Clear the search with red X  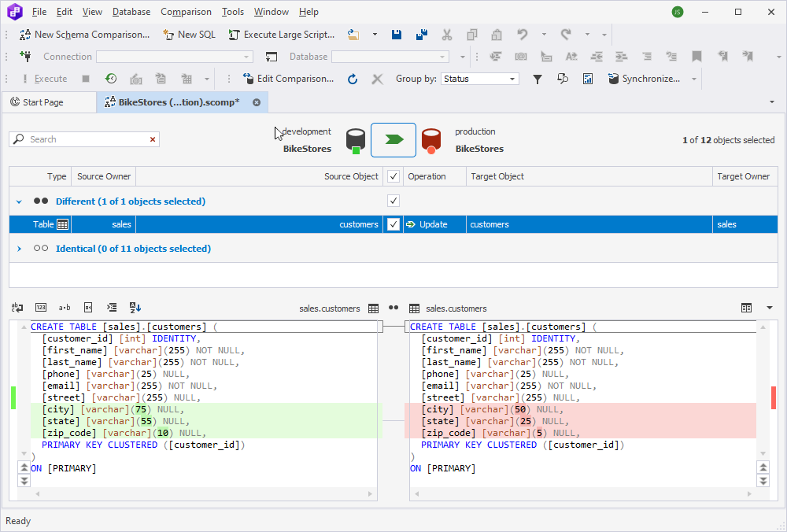pos(153,139)
